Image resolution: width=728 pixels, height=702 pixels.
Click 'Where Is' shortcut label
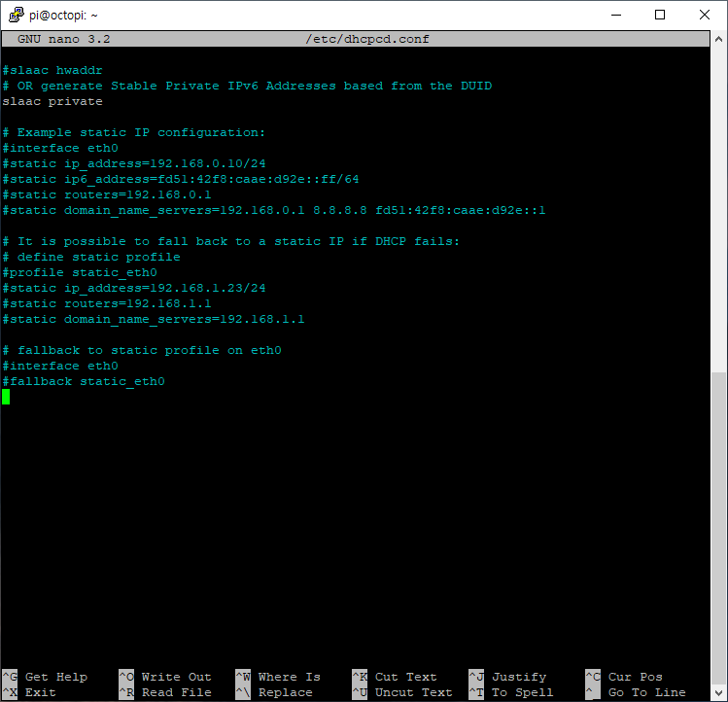click(x=290, y=677)
